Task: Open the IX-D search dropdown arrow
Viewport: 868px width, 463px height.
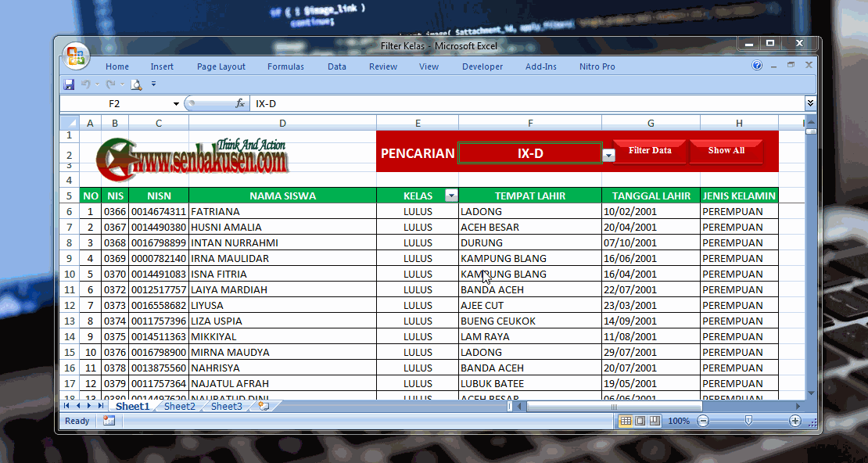Action: pyautogui.click(x=608, y=153)
